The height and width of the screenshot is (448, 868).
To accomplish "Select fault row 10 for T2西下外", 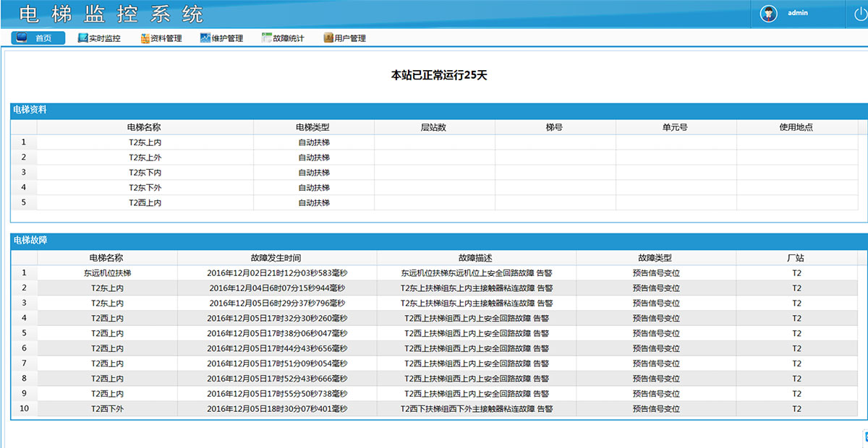I will (107, 409).
